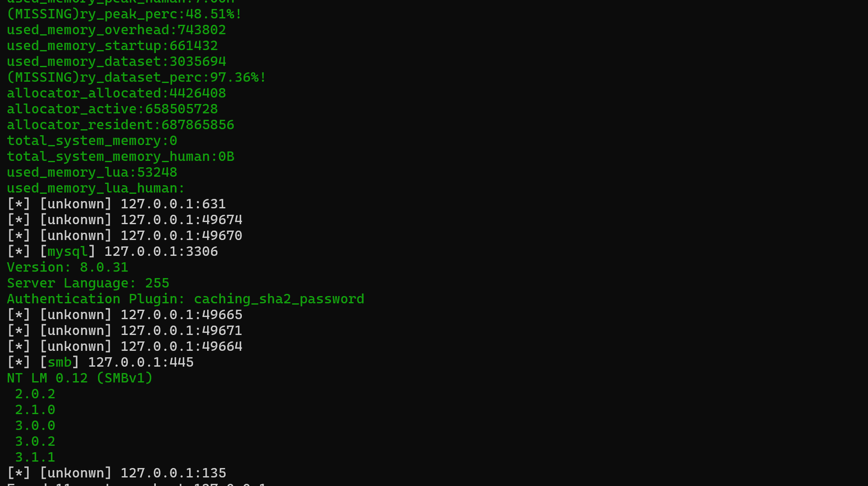Click the unknown entry 127.0.0.1:49674

tap(125, 220)
